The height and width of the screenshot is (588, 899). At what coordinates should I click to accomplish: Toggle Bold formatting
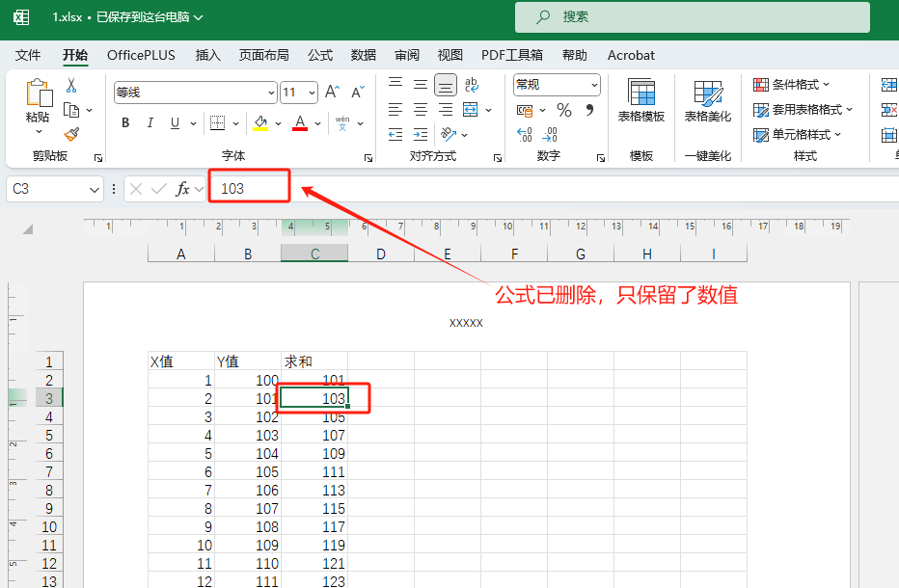(125, 123)
